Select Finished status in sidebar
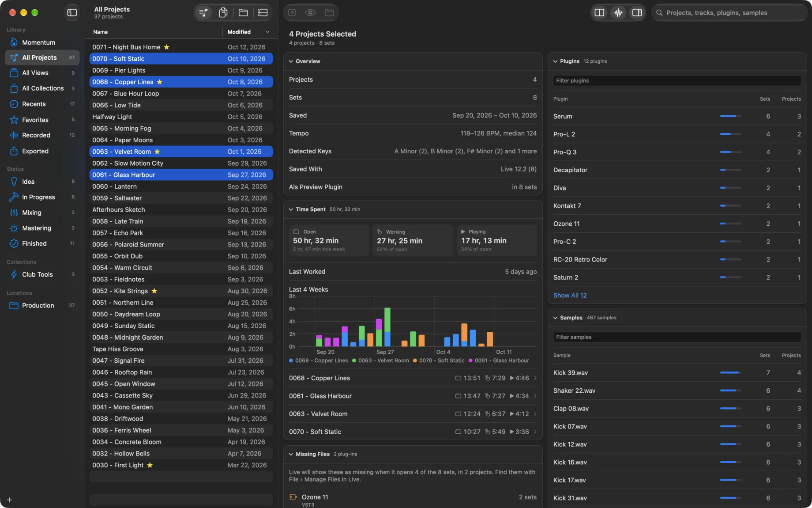The image size is (812, 508). (x=42, y=243)
